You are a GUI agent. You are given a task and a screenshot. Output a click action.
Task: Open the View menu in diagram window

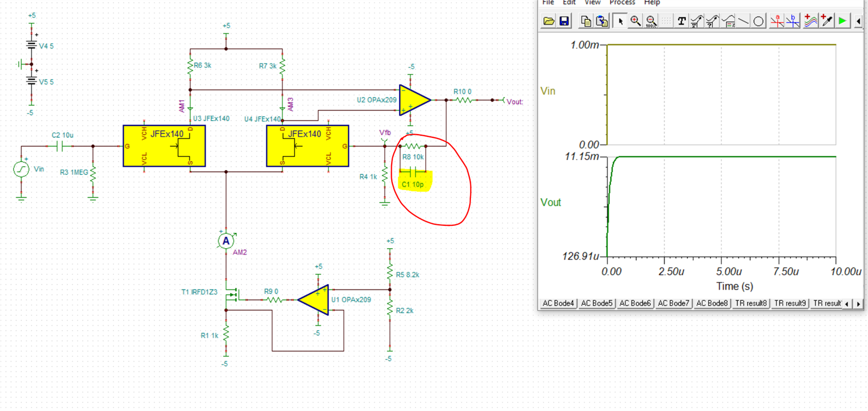(x=592, y=3)
